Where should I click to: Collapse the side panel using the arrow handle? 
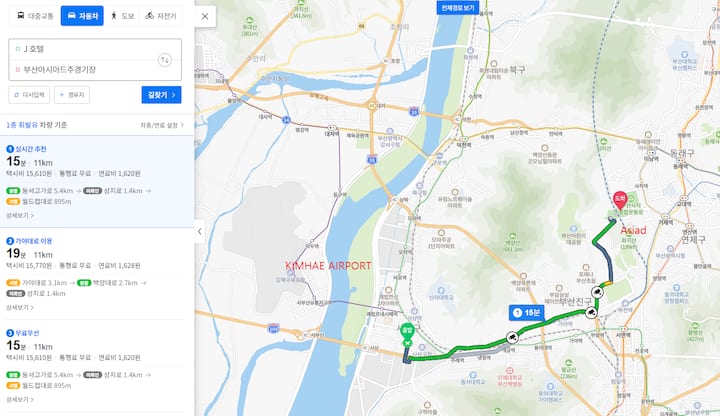click(x=199, y=231)
